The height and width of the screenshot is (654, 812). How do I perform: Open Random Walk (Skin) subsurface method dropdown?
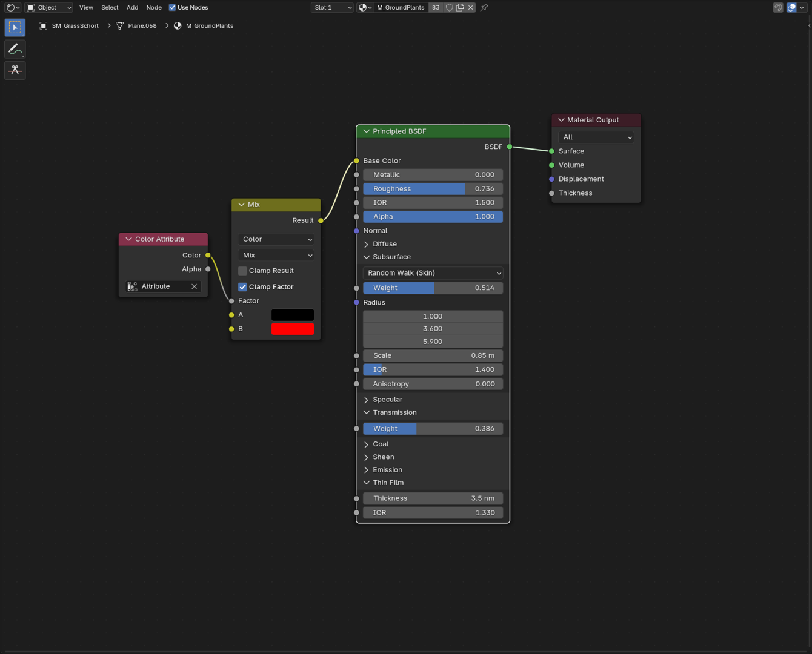[433, 273]
